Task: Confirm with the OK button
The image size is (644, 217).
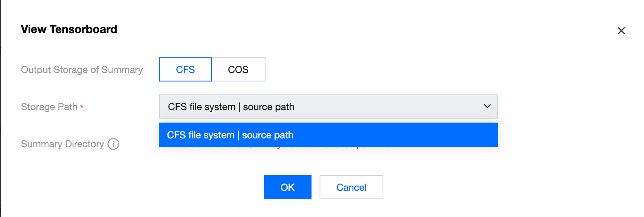Action: pos(287,187)
